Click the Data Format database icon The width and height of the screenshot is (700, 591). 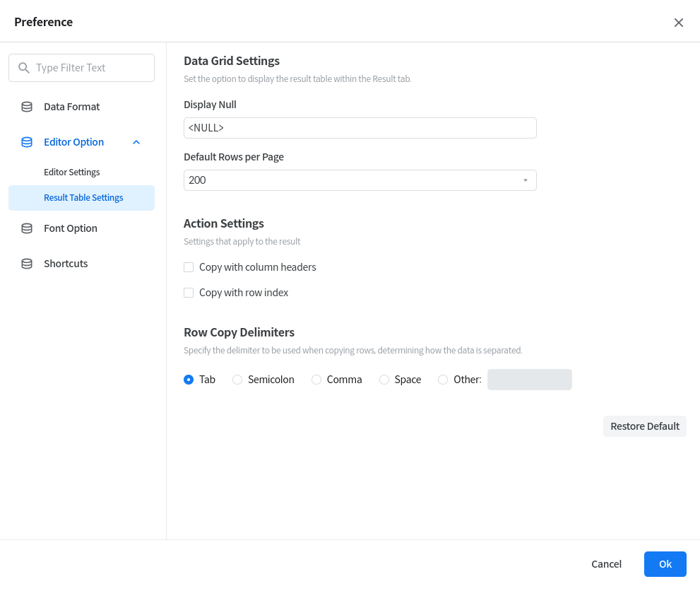coord(27,107)
